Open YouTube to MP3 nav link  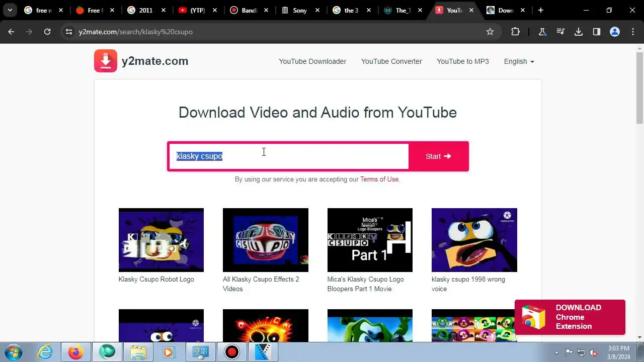click(463, 61)
